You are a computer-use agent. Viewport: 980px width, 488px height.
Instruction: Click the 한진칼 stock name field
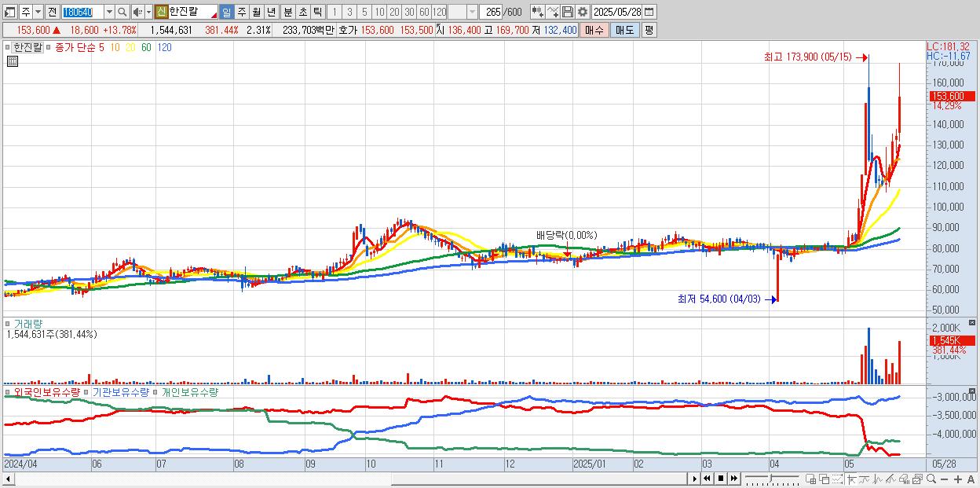pyautogui.click(x=193, y=12)
